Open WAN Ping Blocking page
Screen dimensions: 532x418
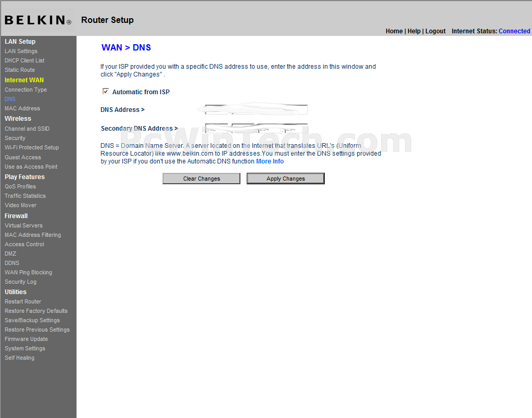tap(29, 272)
